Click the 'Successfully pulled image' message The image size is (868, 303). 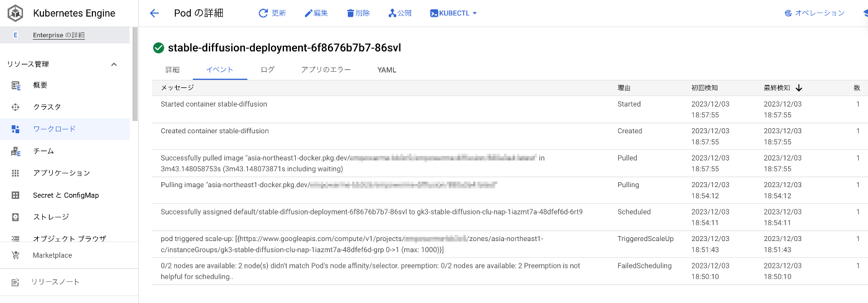coord(353,163)
